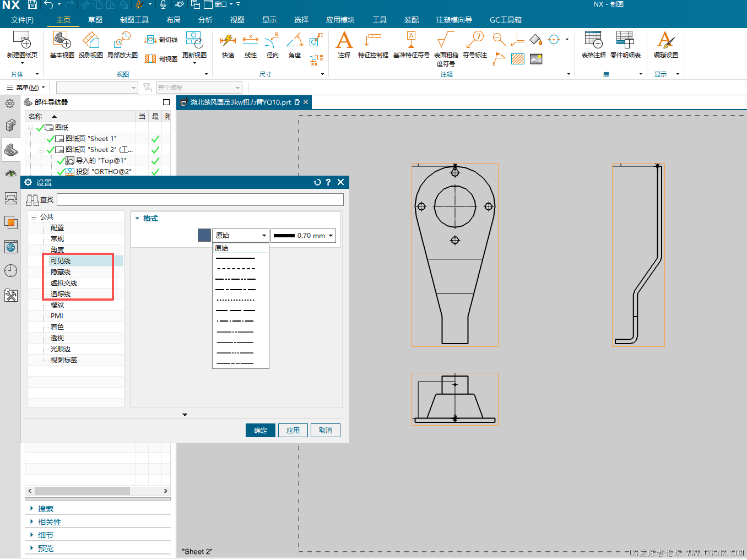Screen dimensions: 747x560
Task: Click the blue line color swatch
Action: click(x=204, y=236)
